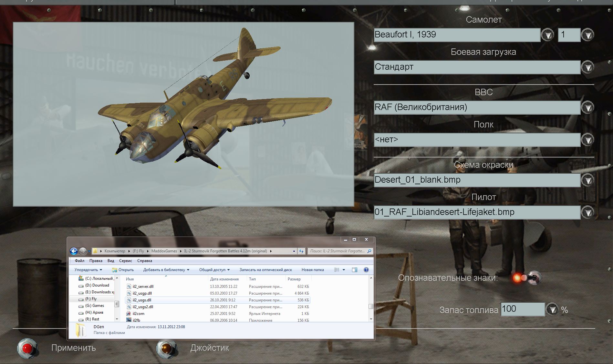Screen dimensions: 613x364
Task: Select drive (D:) Dounload in navigation pane
Action: coord(94,285)
